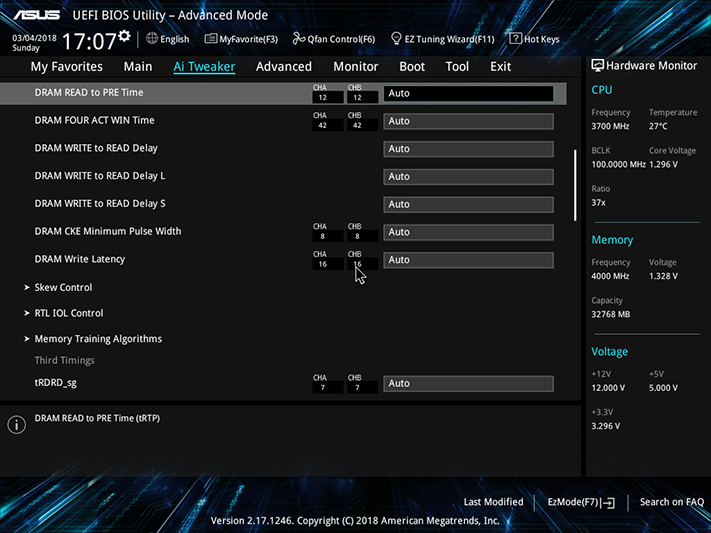Switch to the Monitor tab
The image size is (711, 533).
click(356, 67)
